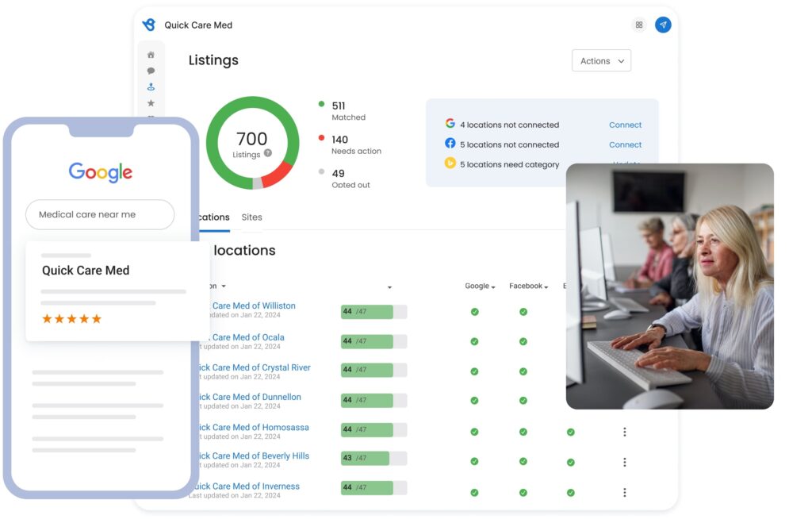Click the Quick Care Med result card title
Viewport: 812px width, 519px height.
pos(86,271)
